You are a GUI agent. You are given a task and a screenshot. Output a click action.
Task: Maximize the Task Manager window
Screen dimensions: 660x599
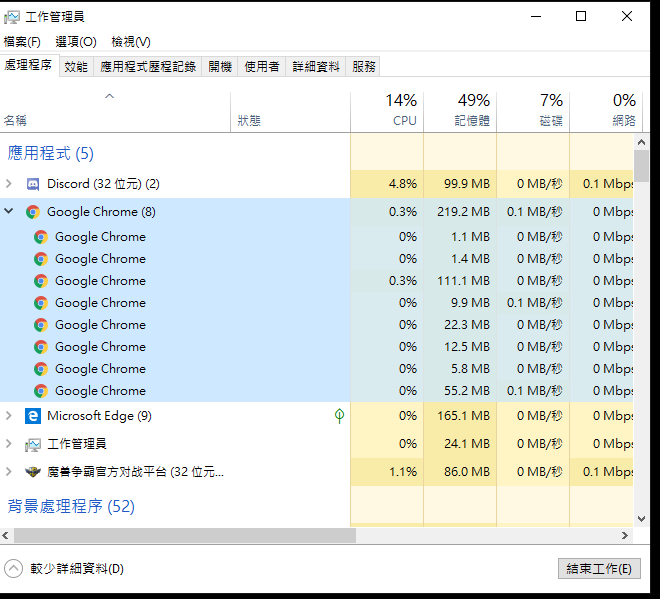pyautogui.click(x=581, y=16)
